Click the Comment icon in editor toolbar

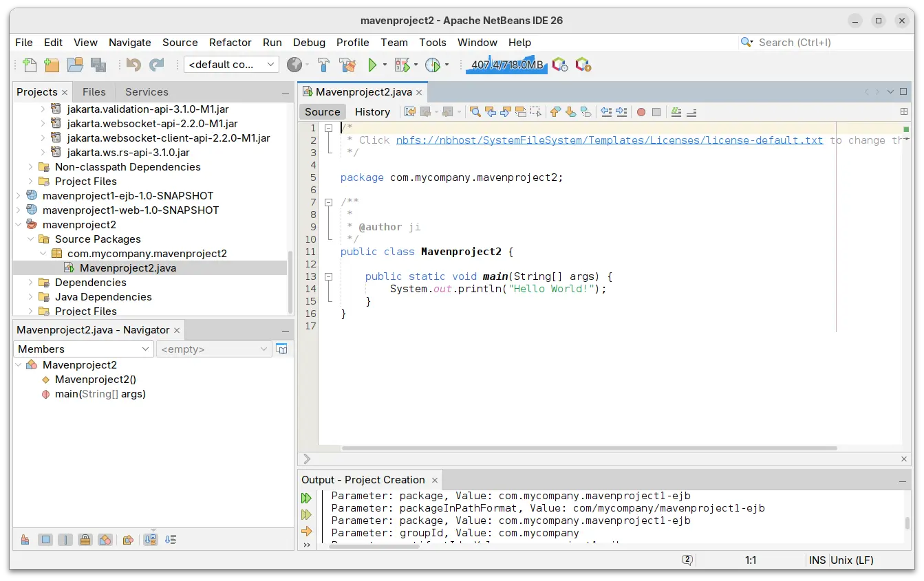coord(677,112)
